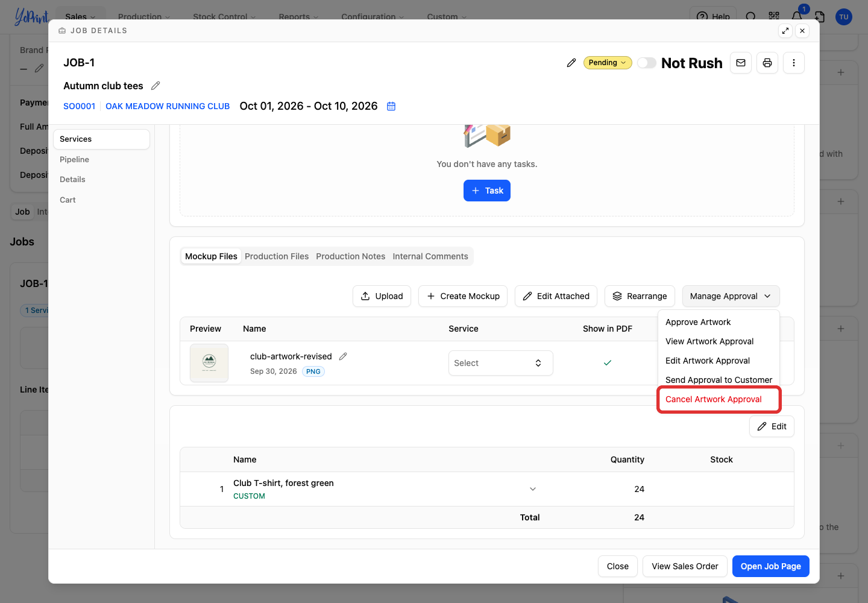The height and width of the screenshot is (603, 868).
Task: Go to the Pipeline sidebar section
Action: click(x=101, y=159)
